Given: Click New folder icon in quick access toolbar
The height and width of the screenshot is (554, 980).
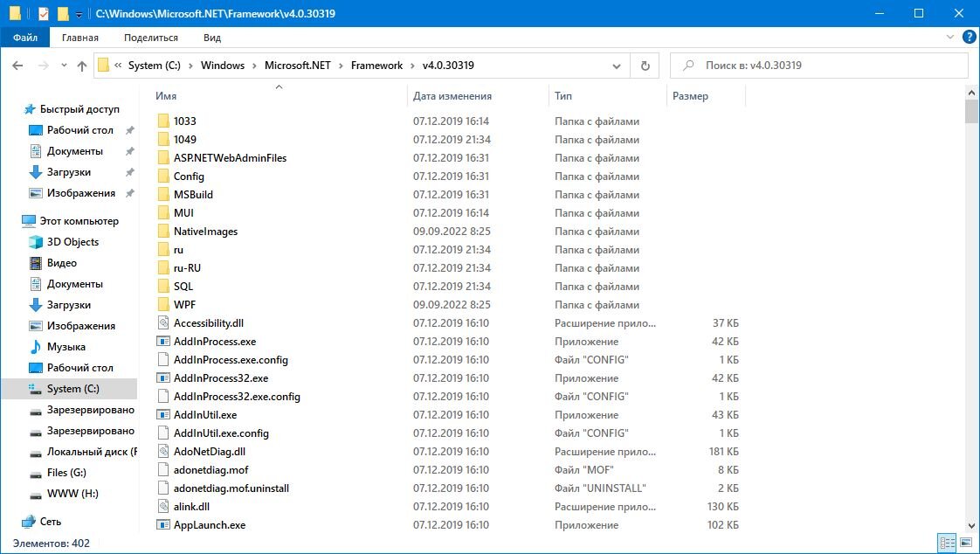Looking at the screenshot, I should click(x=63, y=13).
